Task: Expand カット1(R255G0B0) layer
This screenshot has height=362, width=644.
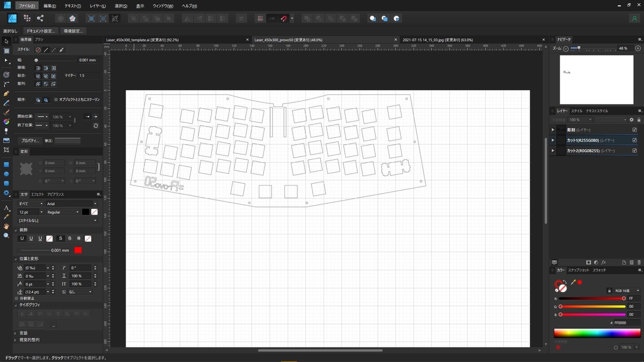Action: [553, 141]
